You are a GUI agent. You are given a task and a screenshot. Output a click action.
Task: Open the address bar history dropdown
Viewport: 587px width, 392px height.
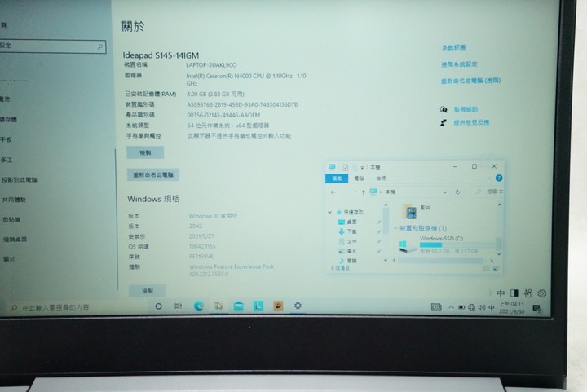[x=445, y=192]
